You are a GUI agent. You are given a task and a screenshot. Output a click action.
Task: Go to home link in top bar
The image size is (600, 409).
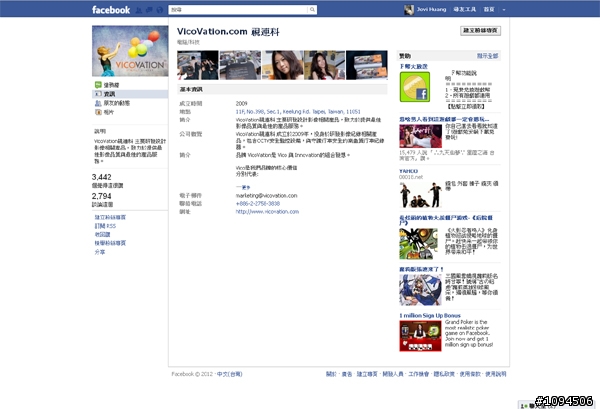(x=489, y=10)
